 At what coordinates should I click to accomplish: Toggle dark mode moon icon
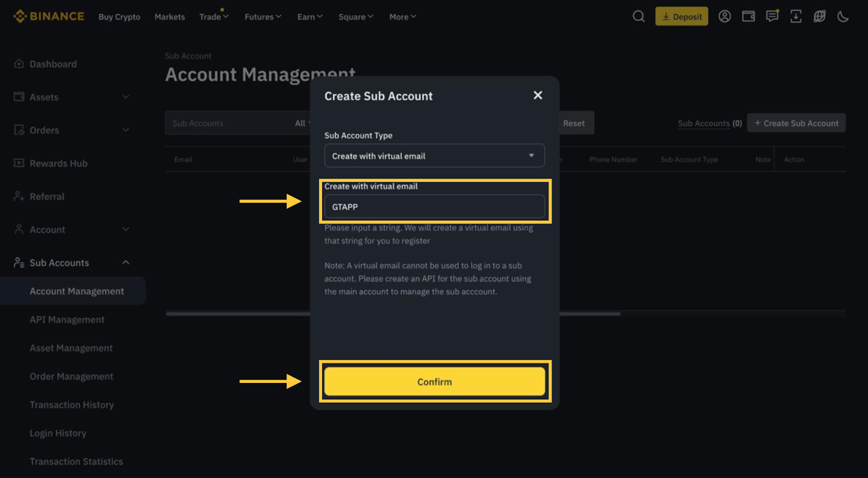coord(843,16)
